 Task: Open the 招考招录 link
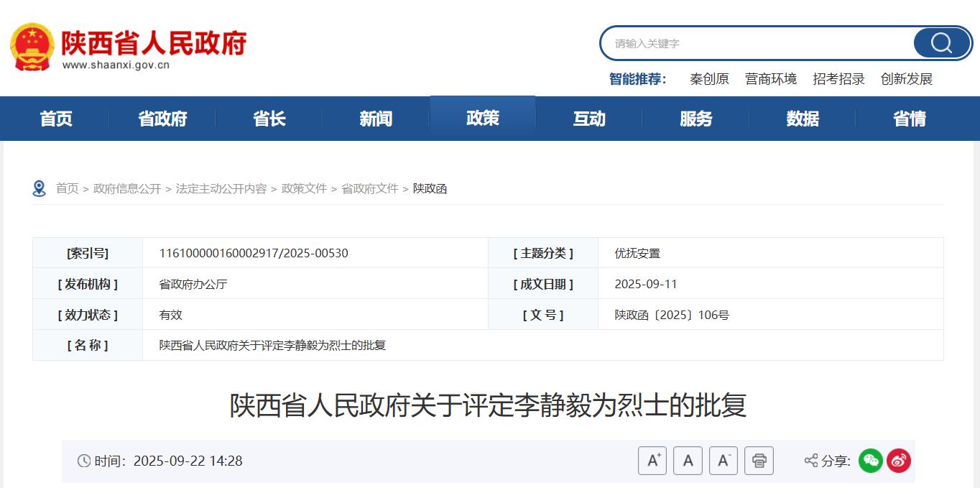click(838, 79)
